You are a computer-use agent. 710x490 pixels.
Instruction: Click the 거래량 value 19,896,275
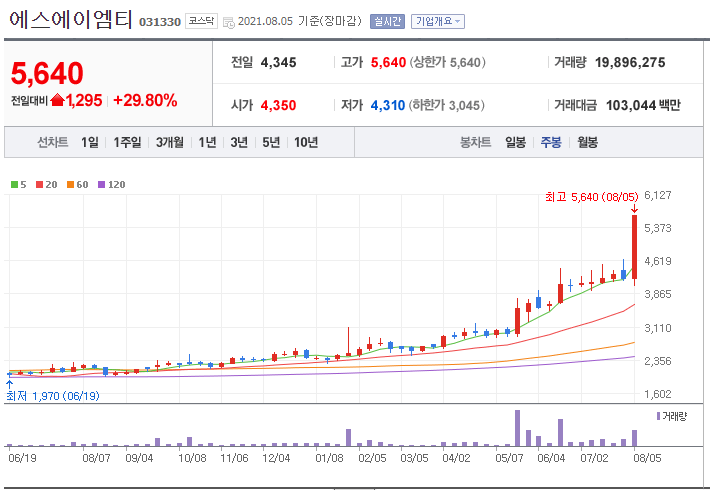[x=630, y=62]
